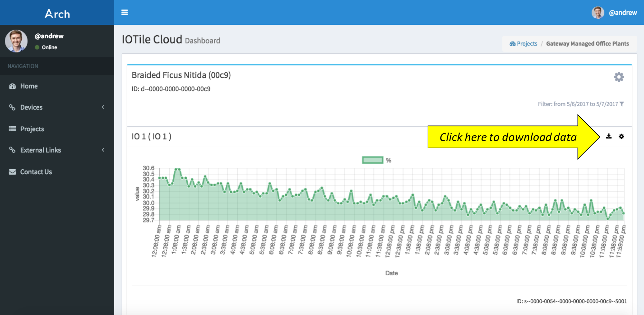Click the Online status indicator
Viewport: 644px width, 315px height.
pos(46,47)
